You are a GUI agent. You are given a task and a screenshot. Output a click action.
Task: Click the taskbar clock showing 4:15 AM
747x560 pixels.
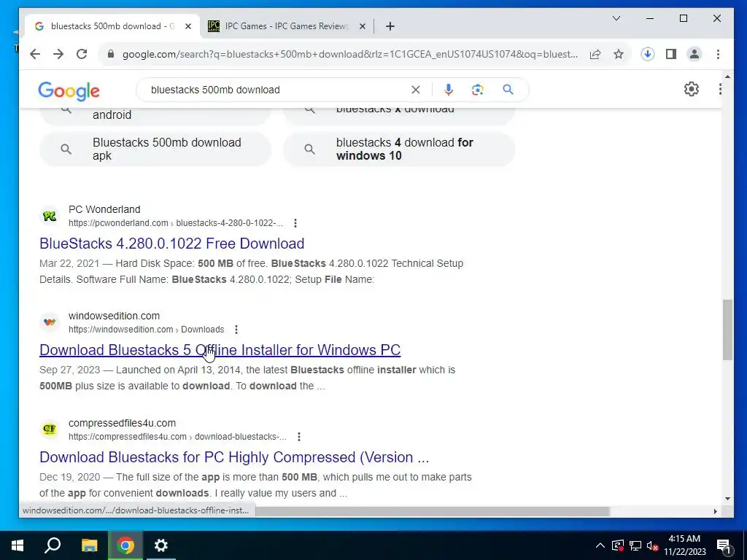pos(684,545)
